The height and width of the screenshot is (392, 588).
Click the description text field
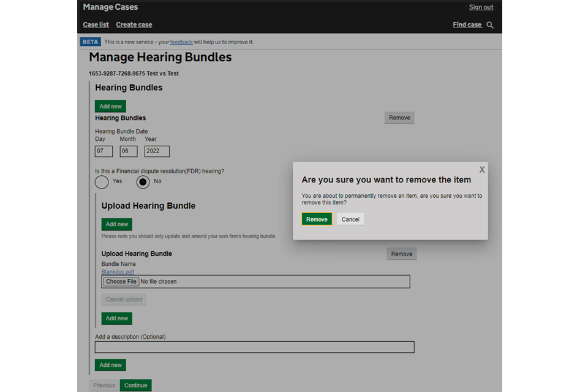point(254,347)
